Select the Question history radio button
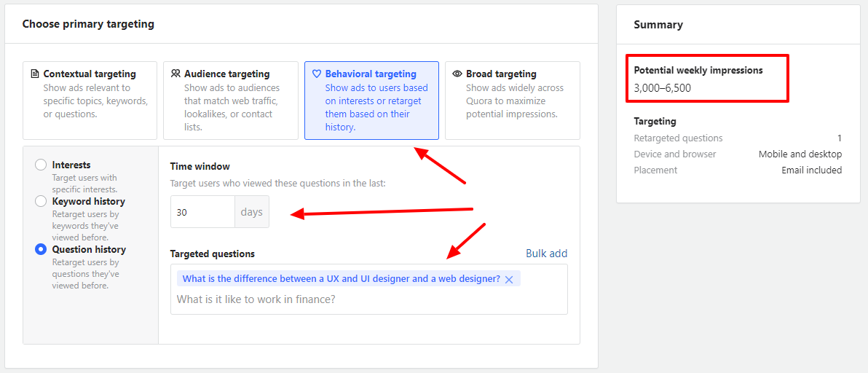The width and height of the screenshot is (868, 373). tap(41, 250)
